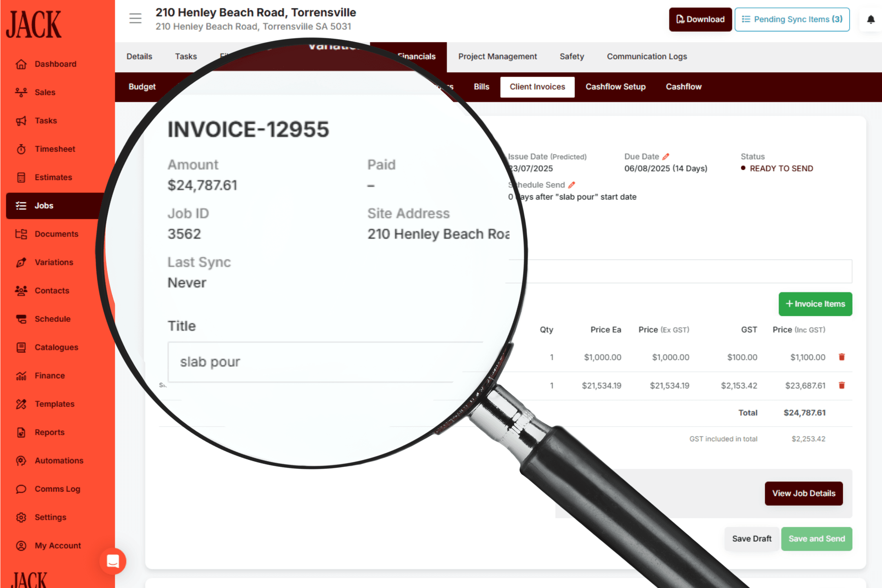This screenshot has width=882, height=588.
Task: Open Pending Sync Items
Action: (791, 19)
